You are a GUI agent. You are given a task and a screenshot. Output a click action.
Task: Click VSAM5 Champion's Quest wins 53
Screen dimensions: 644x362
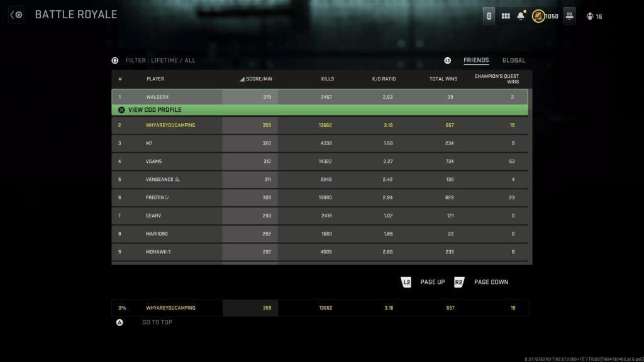pyautogui.click(x=512, y=162)
